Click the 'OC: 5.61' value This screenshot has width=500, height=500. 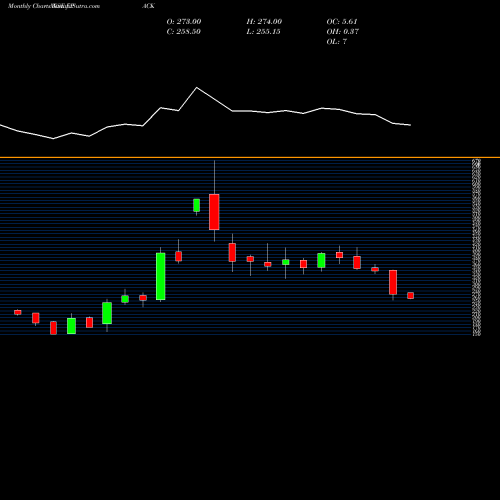point(342,22)
